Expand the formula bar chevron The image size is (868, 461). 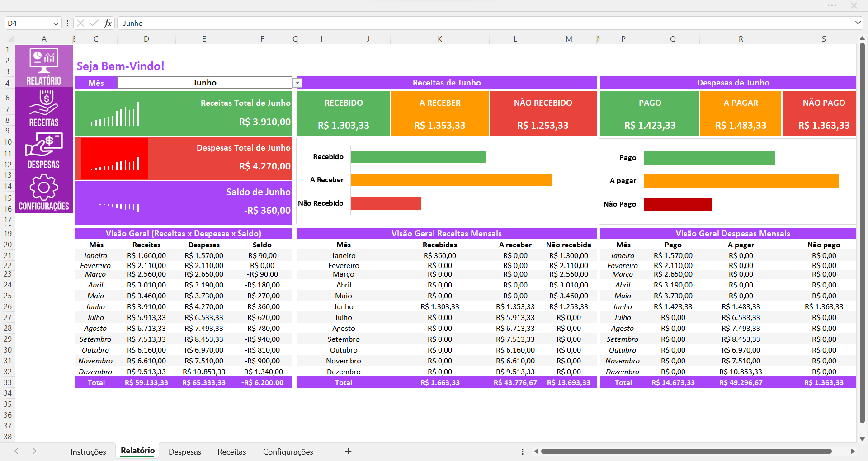[x=858, y=23]
